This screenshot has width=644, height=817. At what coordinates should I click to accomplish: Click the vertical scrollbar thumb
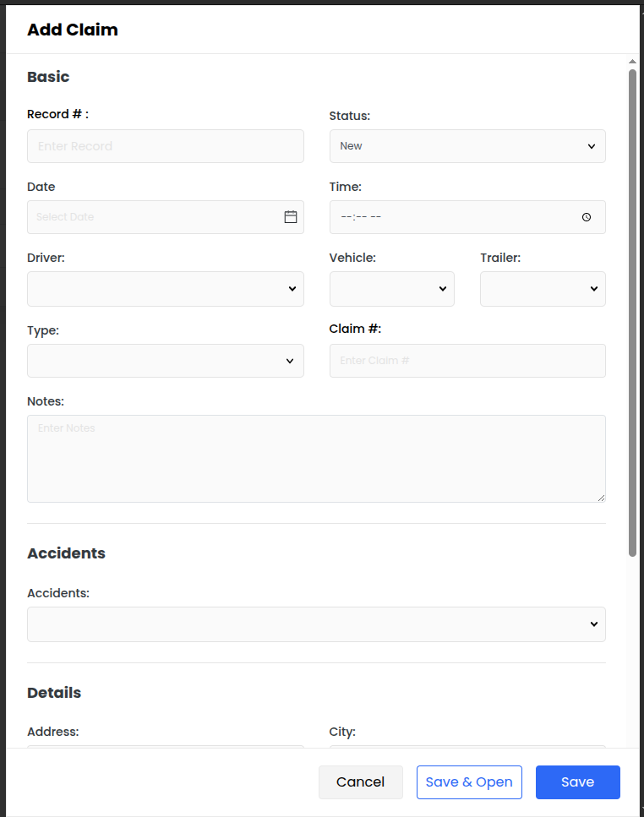click(632, 313)
